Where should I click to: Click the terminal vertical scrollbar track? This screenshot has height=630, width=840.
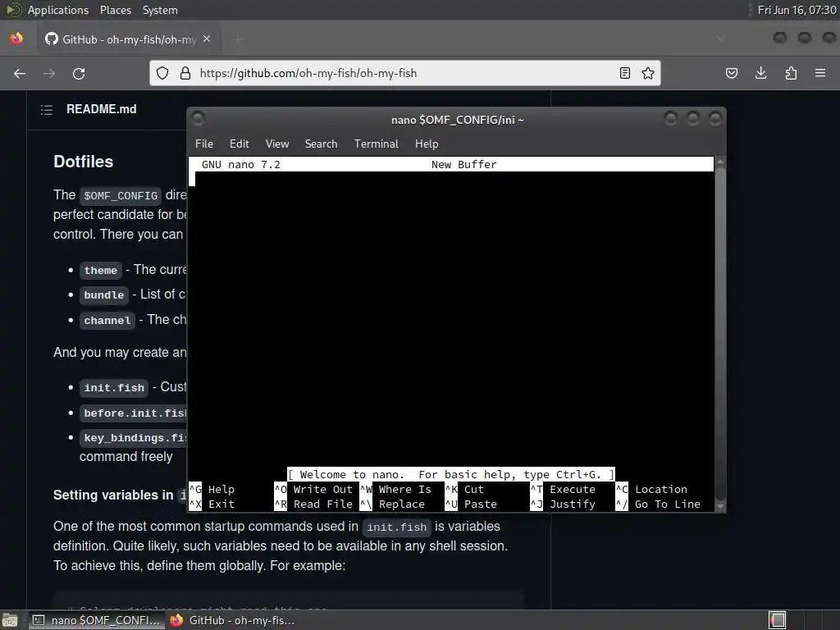(x=720, y=335)
